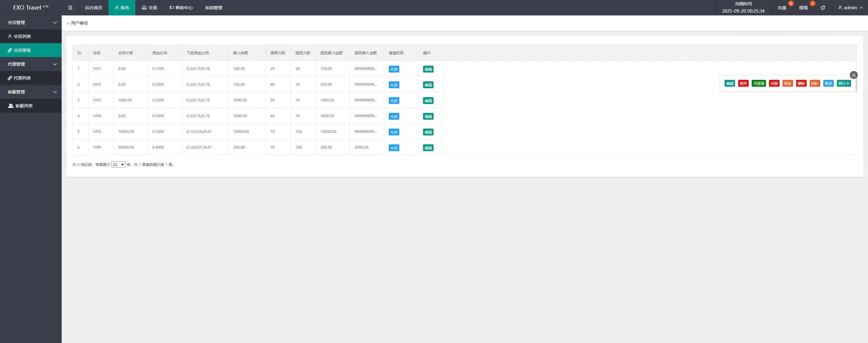
Task: Click 编辑 button for VIP2 row
Action: coord(428,85)
